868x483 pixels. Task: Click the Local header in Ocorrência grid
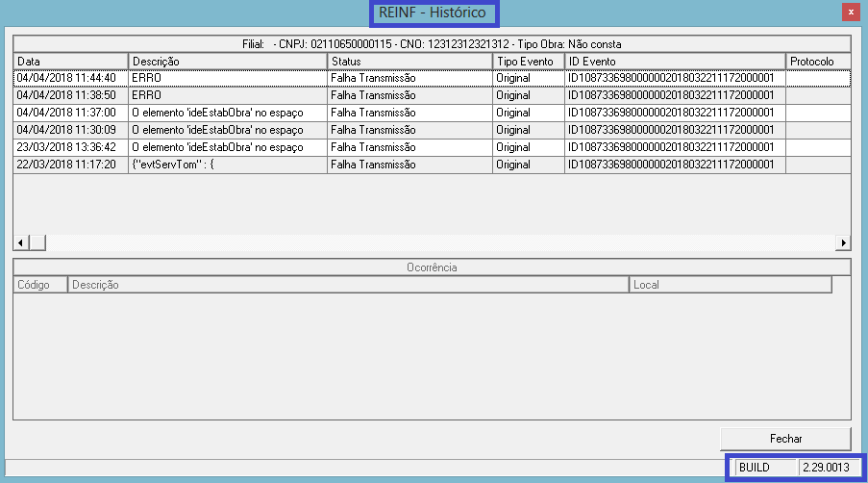click(730, 285)
